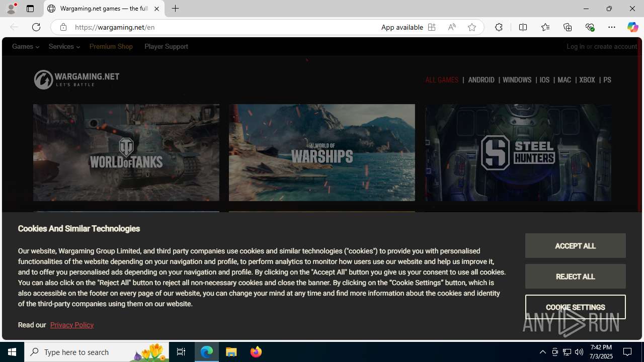Filter games by WINDOWS
Viewport: 644px width, 362px height.
pos(517,80)
